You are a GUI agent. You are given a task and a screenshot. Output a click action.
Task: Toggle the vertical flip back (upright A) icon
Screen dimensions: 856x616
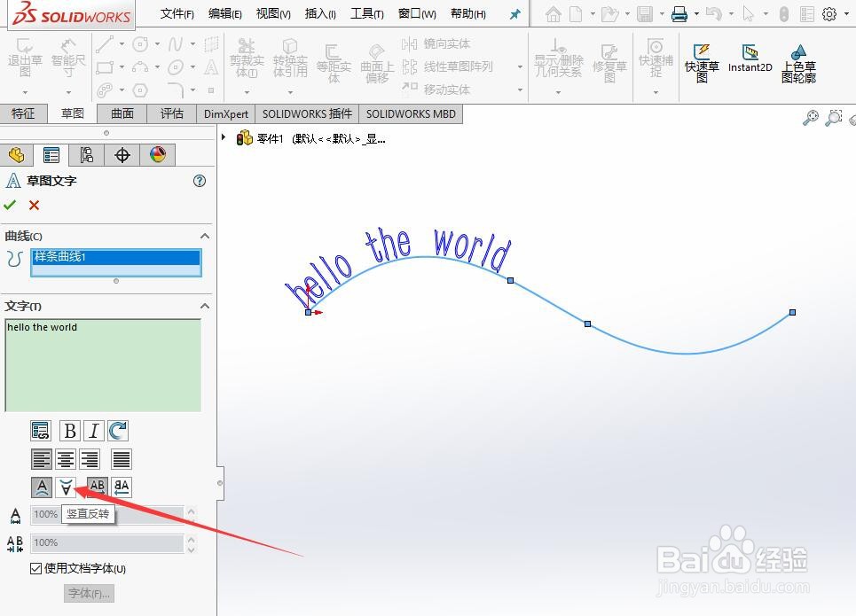coord(42,487)
